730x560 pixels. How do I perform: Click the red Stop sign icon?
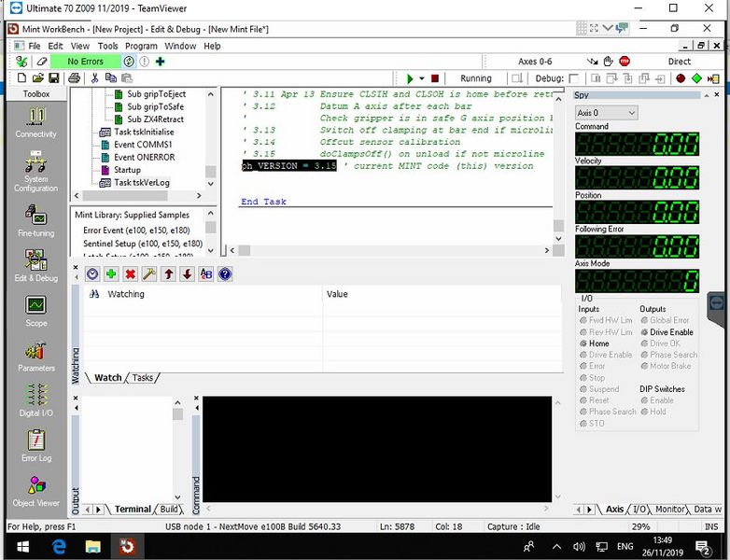point(625,61)
